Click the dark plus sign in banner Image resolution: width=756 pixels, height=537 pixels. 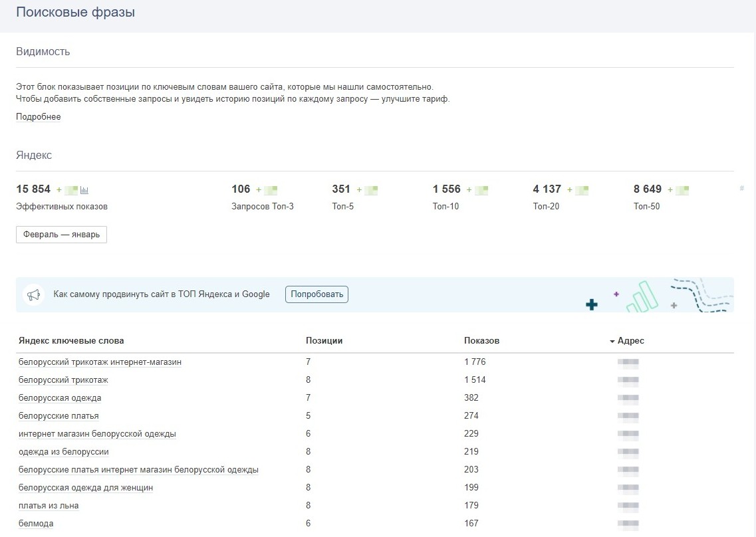pos(592,304)
